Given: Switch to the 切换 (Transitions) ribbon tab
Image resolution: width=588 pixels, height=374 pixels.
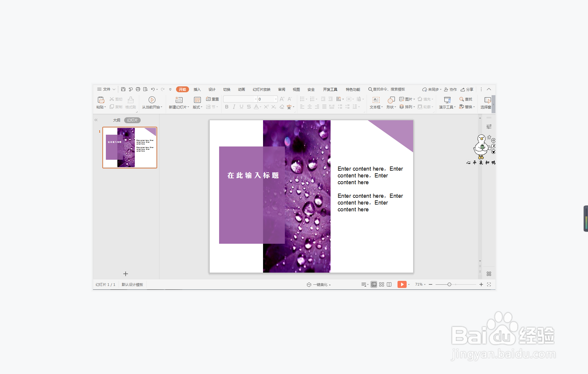Looking at the screenshot, I should tap(226, 89).
